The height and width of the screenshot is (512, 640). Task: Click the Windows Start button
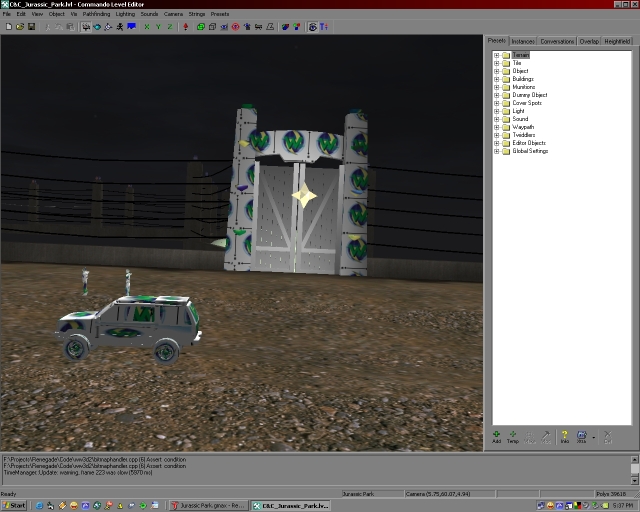point(15,506)
